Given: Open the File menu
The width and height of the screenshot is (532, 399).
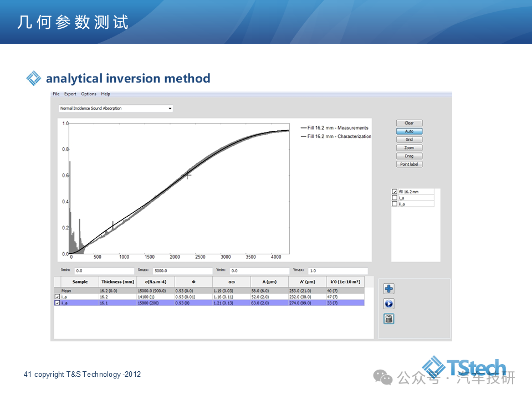Looking at the screenshot, I should click(56, 94).
